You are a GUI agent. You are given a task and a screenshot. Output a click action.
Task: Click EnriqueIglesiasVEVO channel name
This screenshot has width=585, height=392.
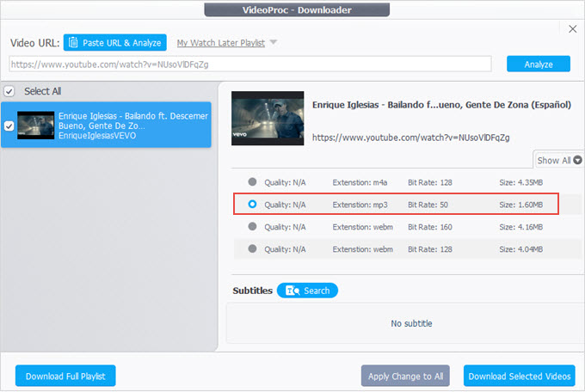97,135
